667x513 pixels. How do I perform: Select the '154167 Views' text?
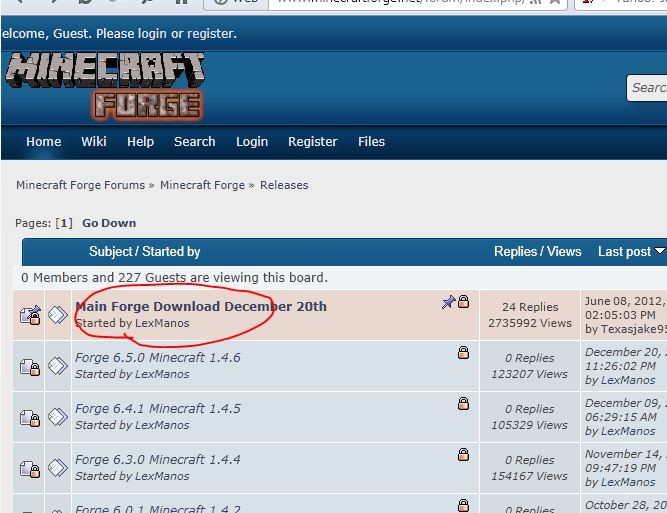(530, 476)
